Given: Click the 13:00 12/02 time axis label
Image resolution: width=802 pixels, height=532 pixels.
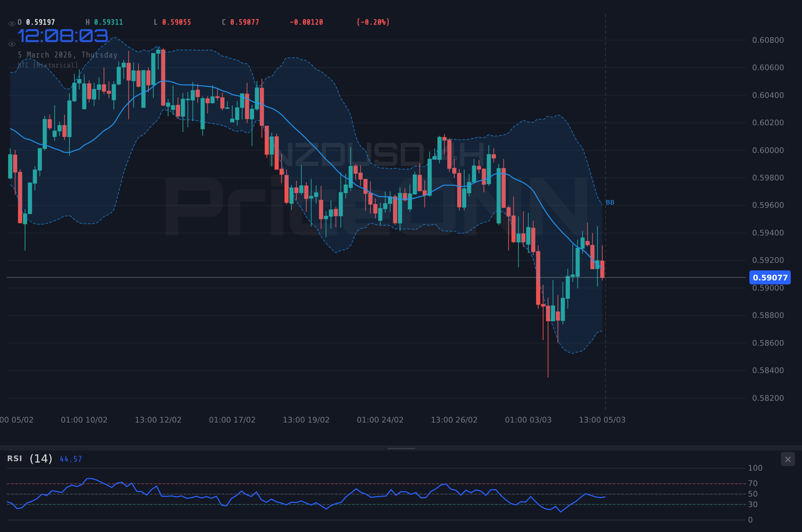Looking at the screenshot, I should (158, 420).
